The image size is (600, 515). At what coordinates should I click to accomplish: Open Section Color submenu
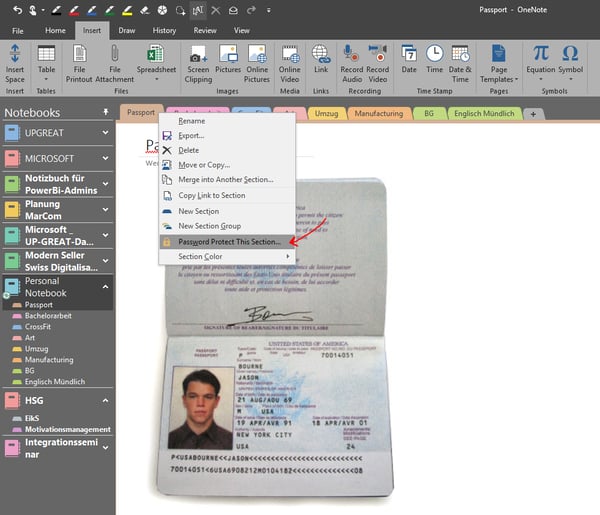227,256
